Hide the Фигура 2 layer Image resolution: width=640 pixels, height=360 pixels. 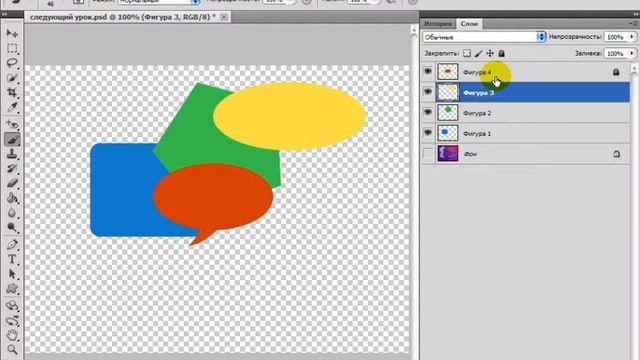[428, 112]
